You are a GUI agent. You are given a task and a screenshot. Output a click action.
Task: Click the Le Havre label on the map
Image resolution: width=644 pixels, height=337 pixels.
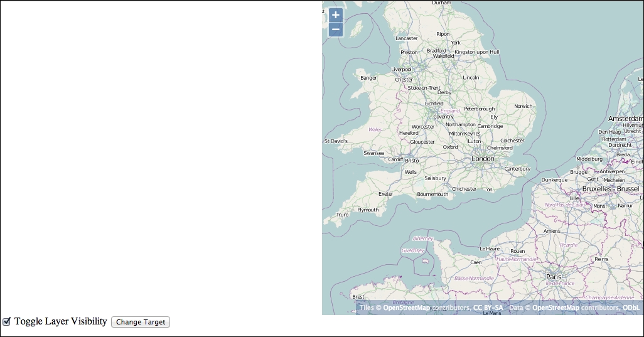point(490,249)
